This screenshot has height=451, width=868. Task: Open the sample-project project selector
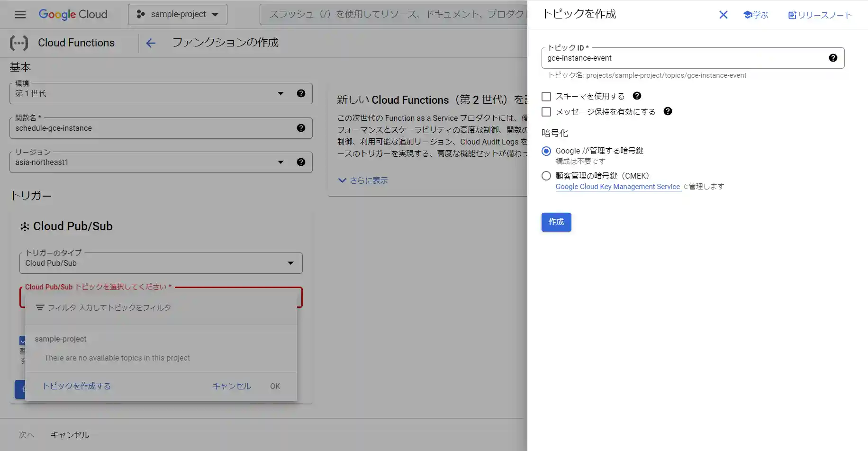[178, 14]
